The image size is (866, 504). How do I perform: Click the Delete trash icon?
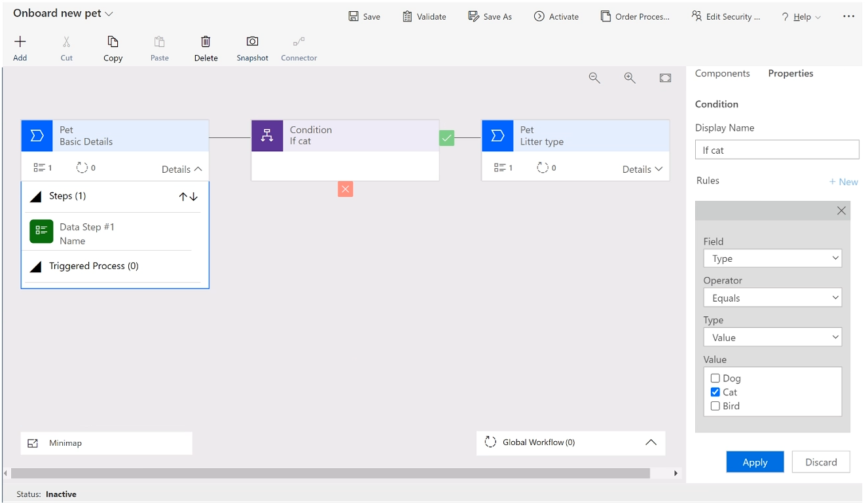pos(206,43)
